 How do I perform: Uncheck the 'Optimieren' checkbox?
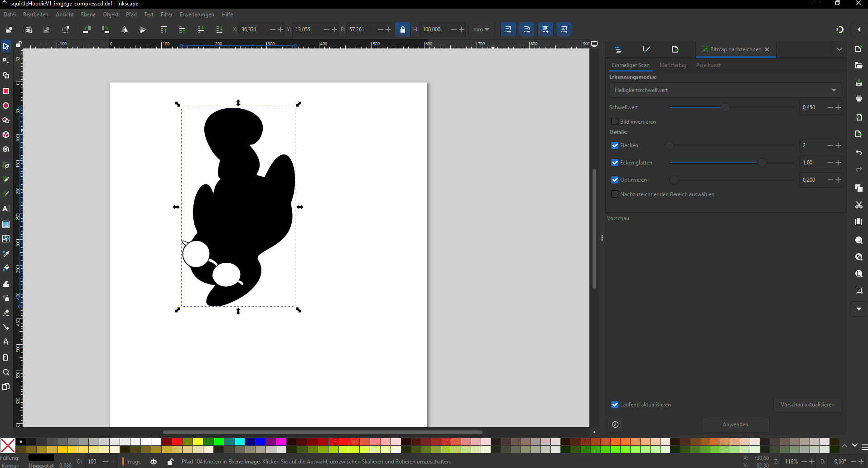(615, 180)
